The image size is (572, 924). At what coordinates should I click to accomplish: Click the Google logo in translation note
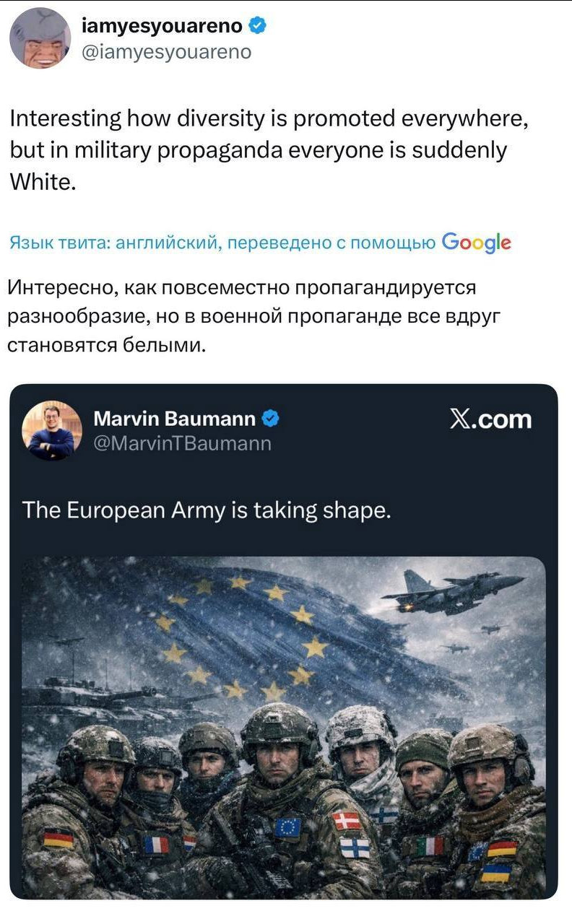476,243
